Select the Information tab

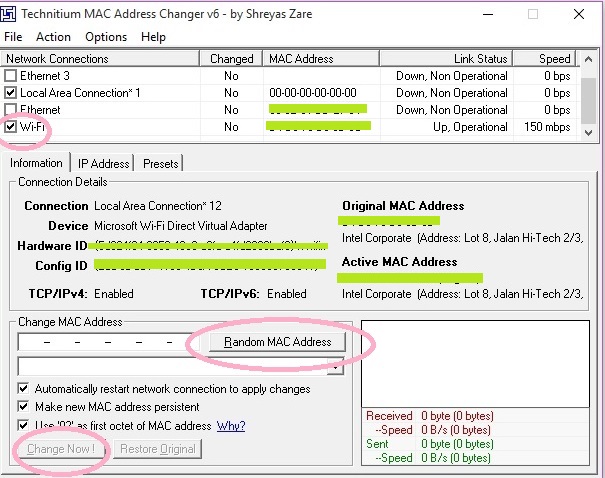pos(36,163)
